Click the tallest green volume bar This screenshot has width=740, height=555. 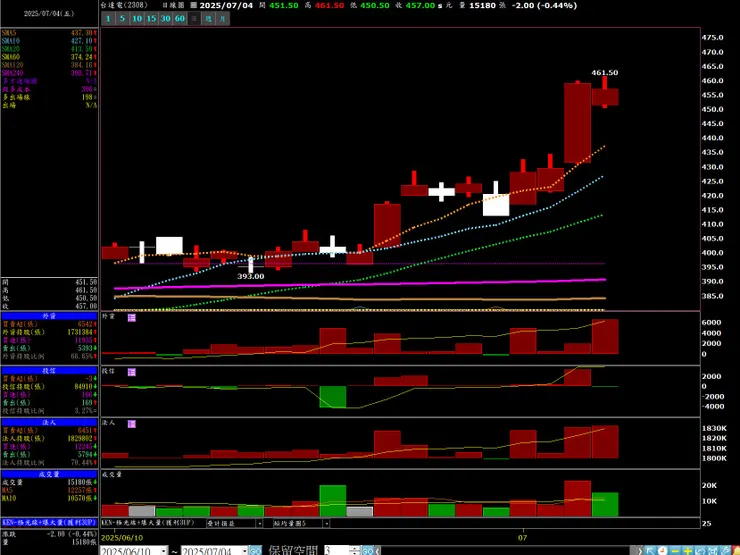click(x=333, y=501)
